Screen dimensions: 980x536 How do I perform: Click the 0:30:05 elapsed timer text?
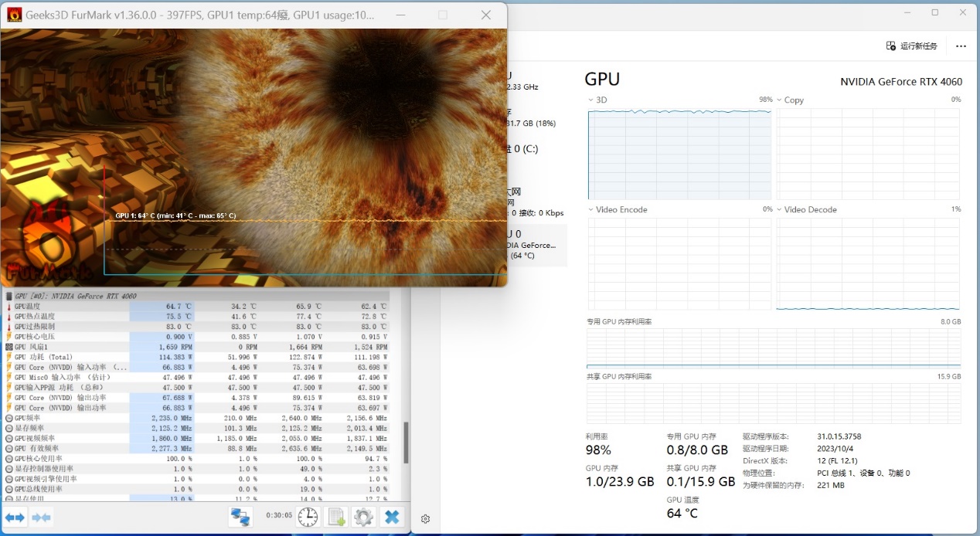pos(279,515)
